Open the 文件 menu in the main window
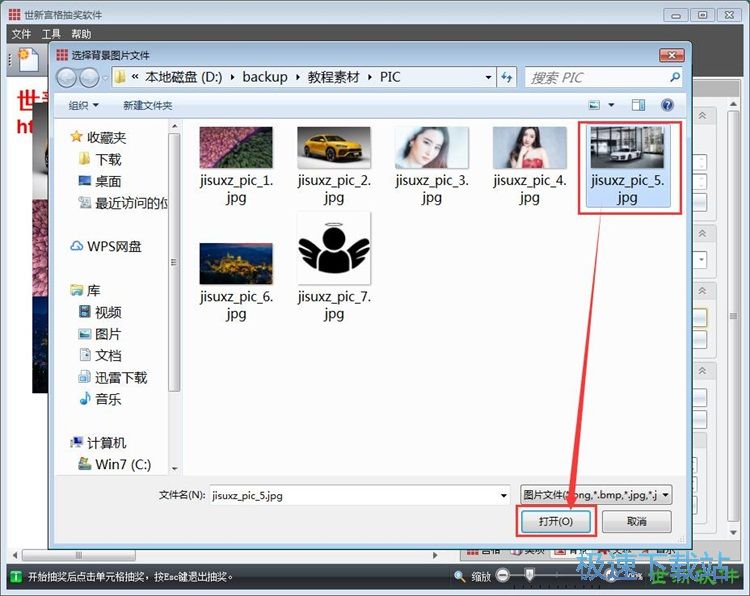 click(x=21, y=34)
